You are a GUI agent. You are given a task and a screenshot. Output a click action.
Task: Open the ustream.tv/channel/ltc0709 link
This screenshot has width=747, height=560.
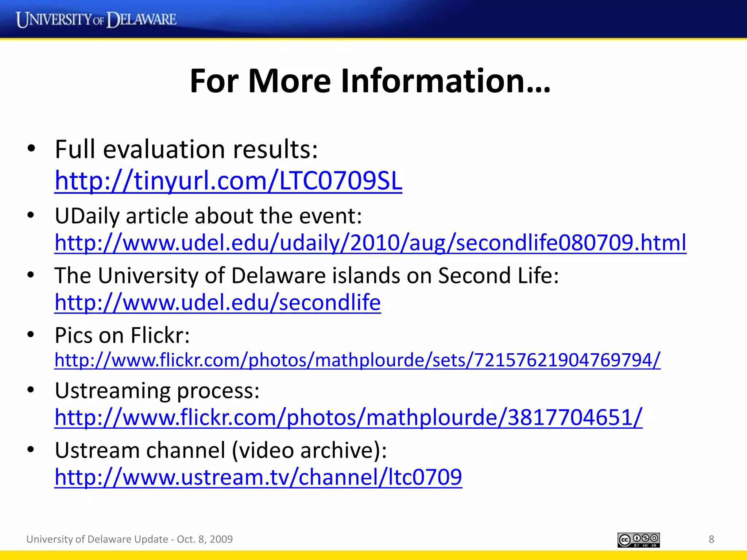click(258, 477)
